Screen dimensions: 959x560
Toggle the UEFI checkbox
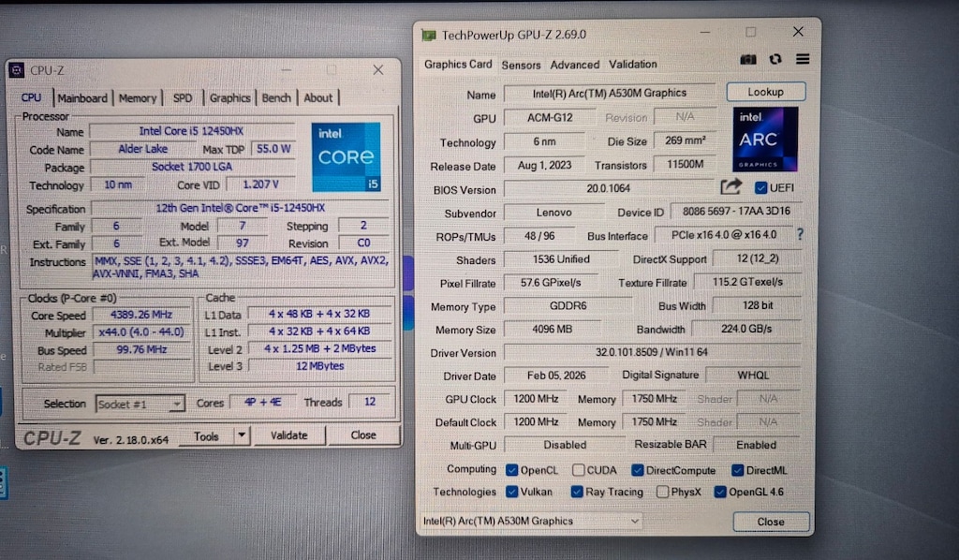coord(760,187)
